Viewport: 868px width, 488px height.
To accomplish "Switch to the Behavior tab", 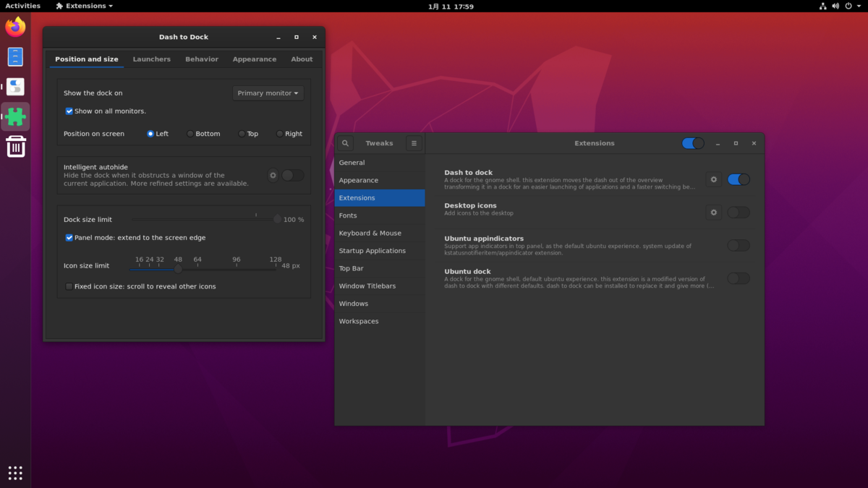I will 202,59.
